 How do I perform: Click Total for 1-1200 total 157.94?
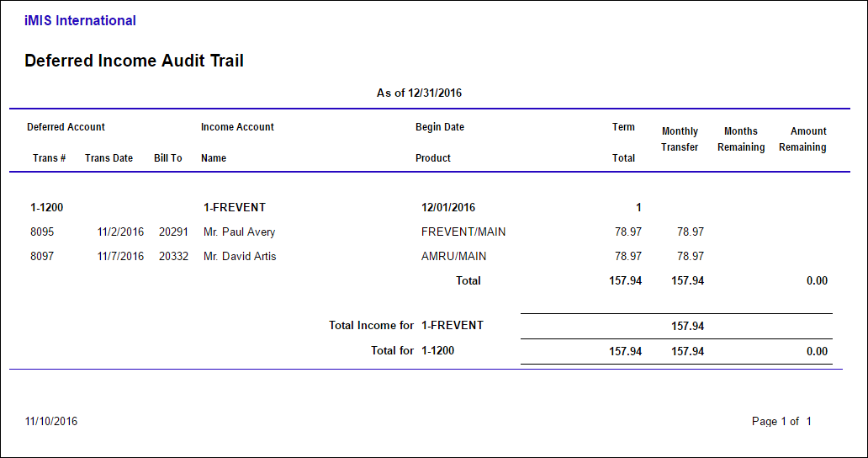tap(626, 352)
